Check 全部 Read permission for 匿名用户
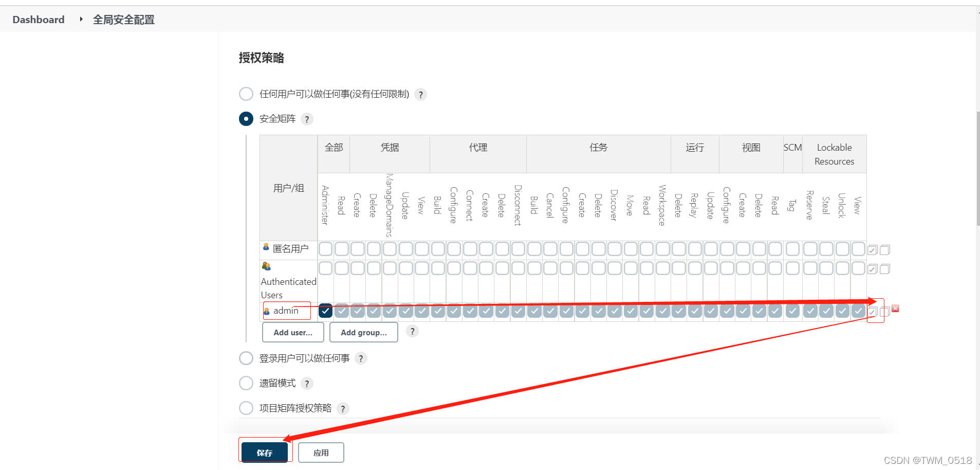980x470 pixels. [x=342, y=249]
